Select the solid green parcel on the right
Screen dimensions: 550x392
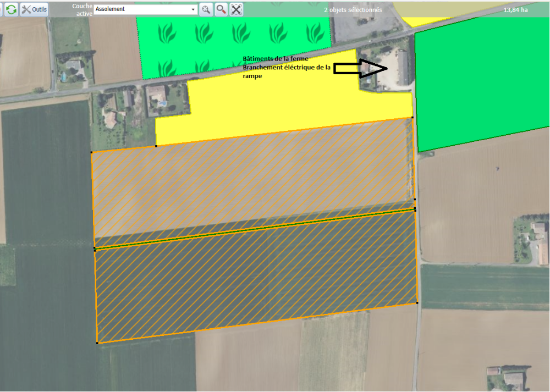(479, 82)
